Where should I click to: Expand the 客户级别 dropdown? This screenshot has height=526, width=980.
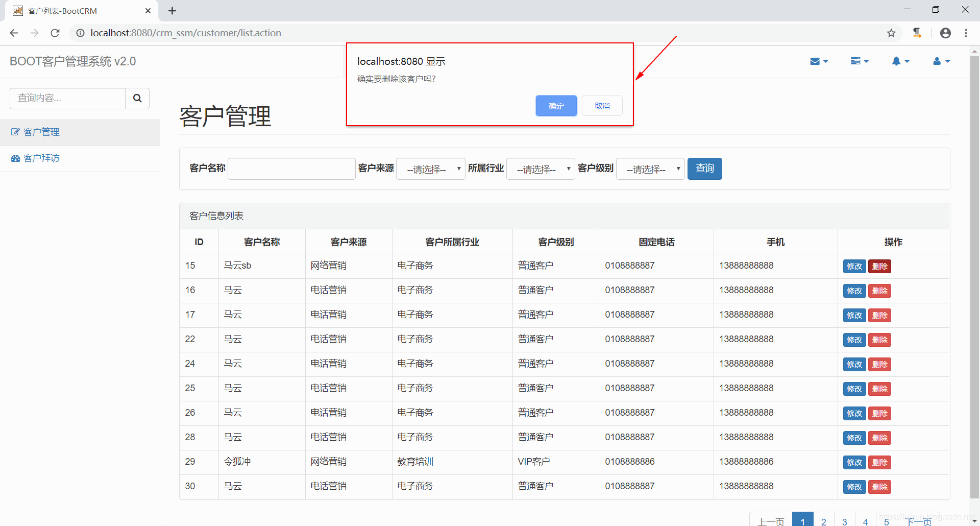click(650, 169)
